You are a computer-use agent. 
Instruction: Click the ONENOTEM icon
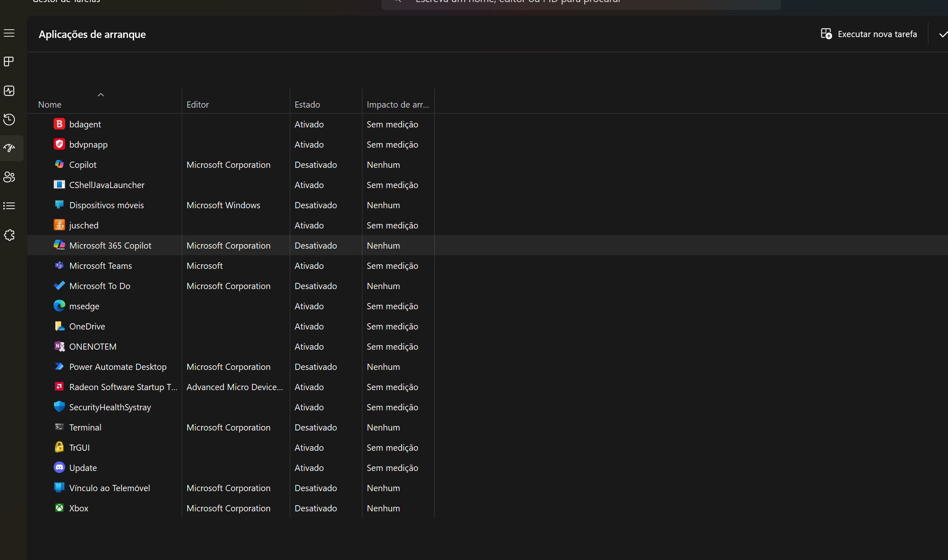(x=59, y=346)
